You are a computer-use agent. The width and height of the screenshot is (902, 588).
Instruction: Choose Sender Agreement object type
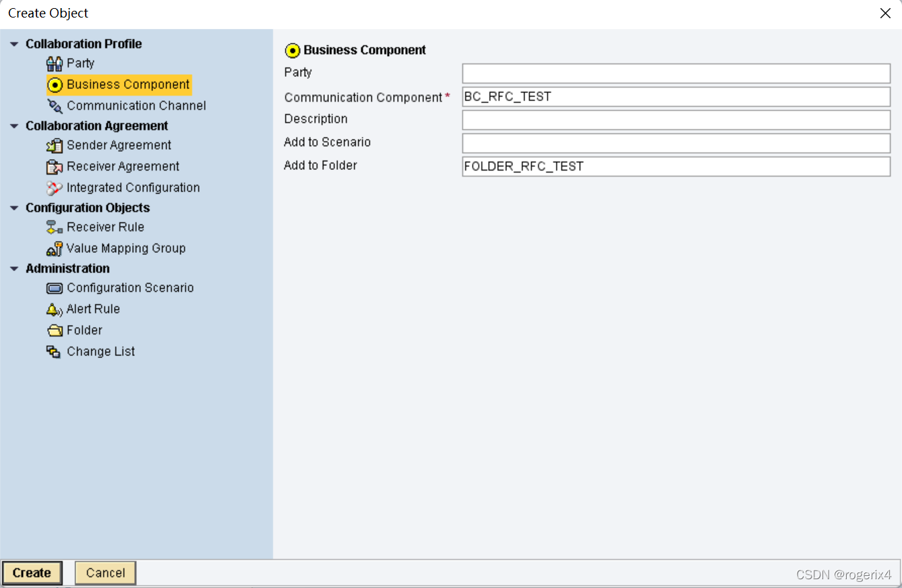[x=119, y=145]
